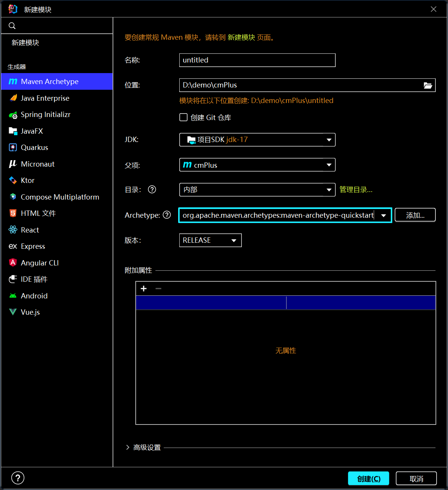The image size is (448, 490).
Task: Expand the Archetype dropdown arrow
Action: [x=384, y=215]
